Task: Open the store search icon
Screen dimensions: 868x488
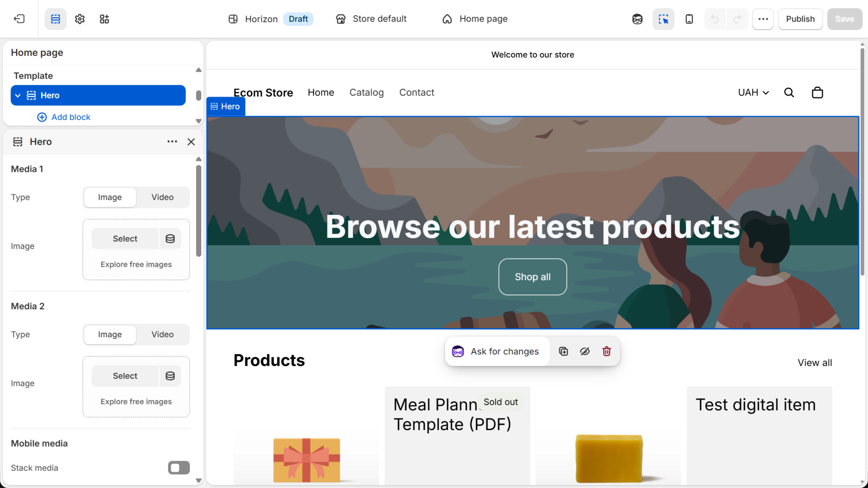Action: click(789, 92)
